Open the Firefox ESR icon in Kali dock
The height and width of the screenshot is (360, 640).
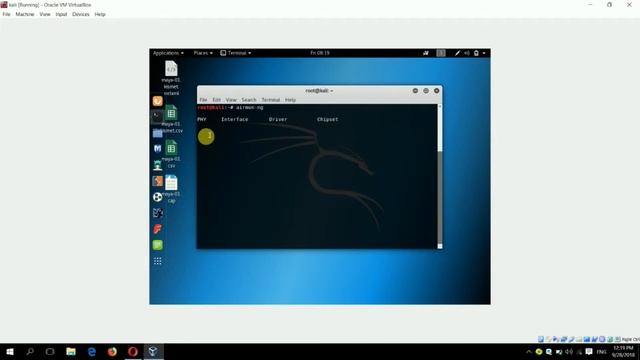click(x=158, y=101)
